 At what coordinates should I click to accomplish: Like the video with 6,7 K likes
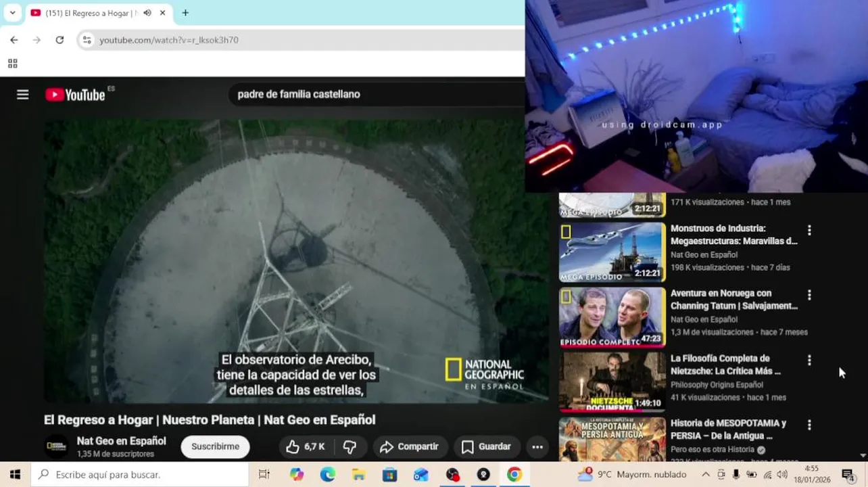pos(306,446)
